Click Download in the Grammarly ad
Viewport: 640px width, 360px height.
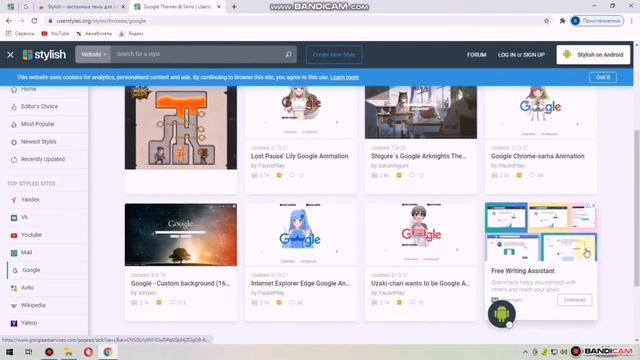click(x=574, y=300)
